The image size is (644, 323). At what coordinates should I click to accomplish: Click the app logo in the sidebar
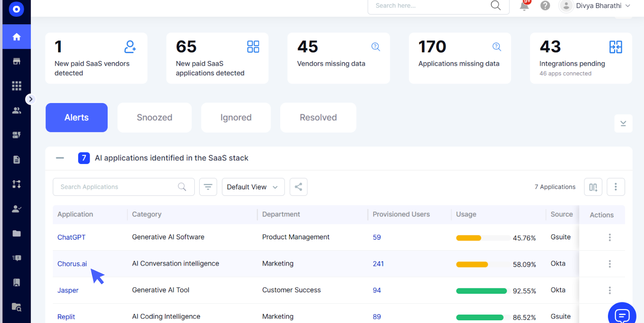(17, 9)
